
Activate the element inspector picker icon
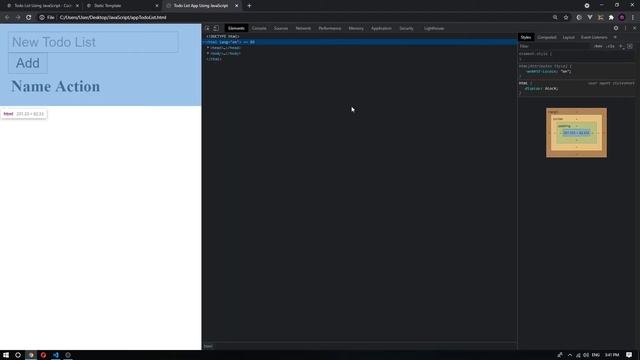[207, 28]
